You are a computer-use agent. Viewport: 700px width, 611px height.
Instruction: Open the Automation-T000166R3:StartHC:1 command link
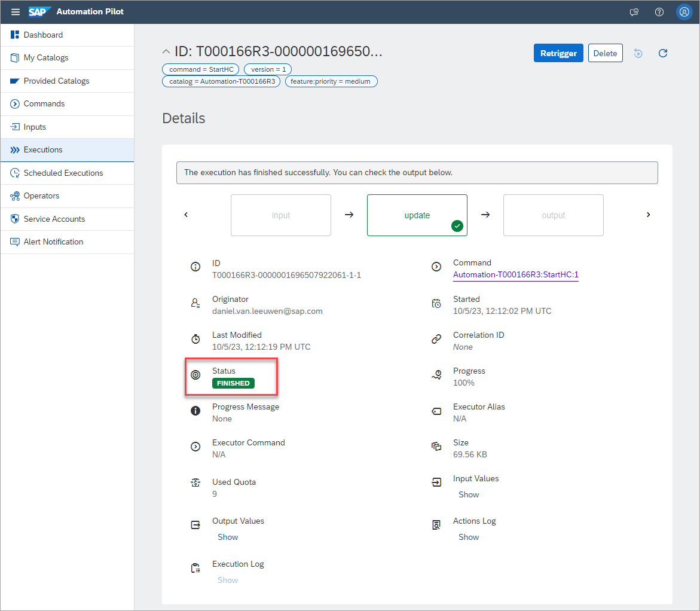[x=516, y=274]
